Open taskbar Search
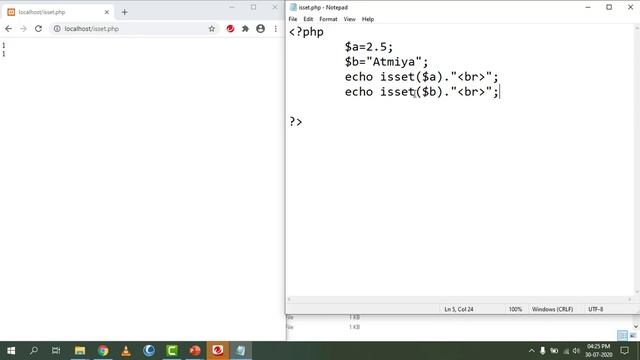 [34, 351]
